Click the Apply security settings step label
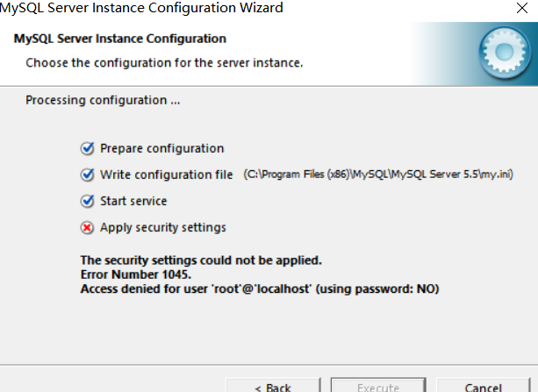 (163, 228)
